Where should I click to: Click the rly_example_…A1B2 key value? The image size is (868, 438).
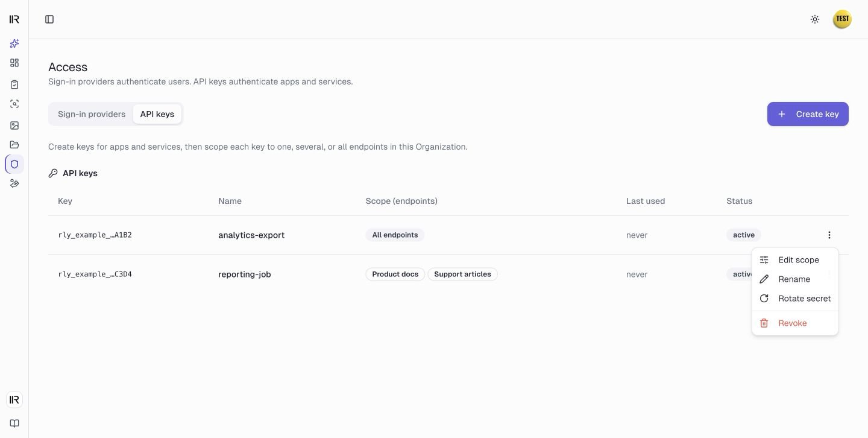[x=95, y=235]
